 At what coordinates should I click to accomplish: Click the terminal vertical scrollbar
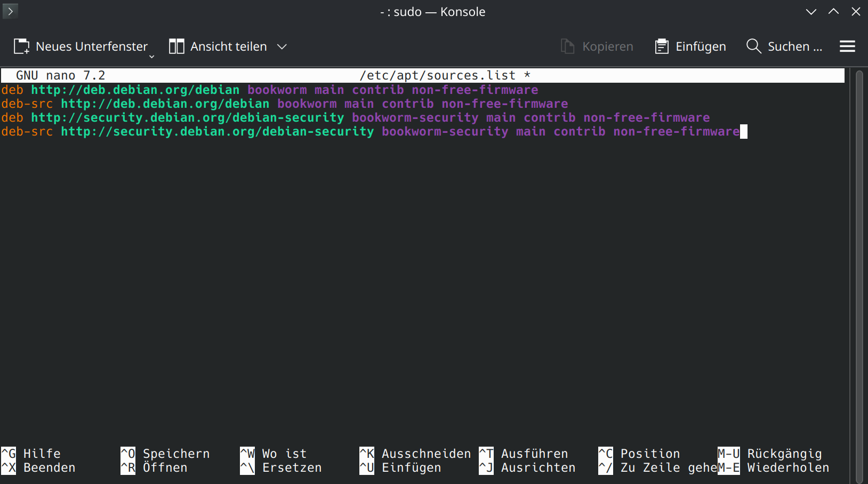[x=859, y=275]
